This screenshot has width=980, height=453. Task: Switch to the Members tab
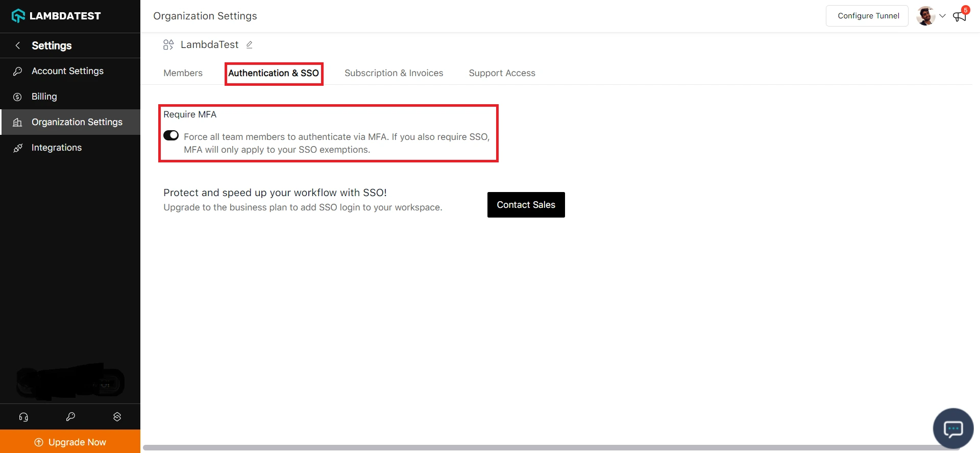click(x=183, y=73)
